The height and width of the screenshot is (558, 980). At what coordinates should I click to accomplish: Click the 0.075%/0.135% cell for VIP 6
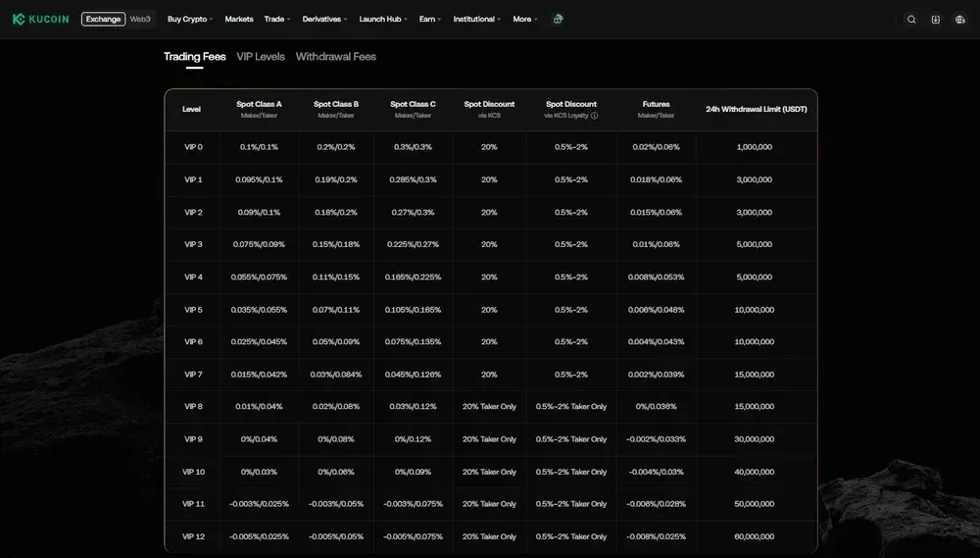pyautogui.click(x=413, y=342)
